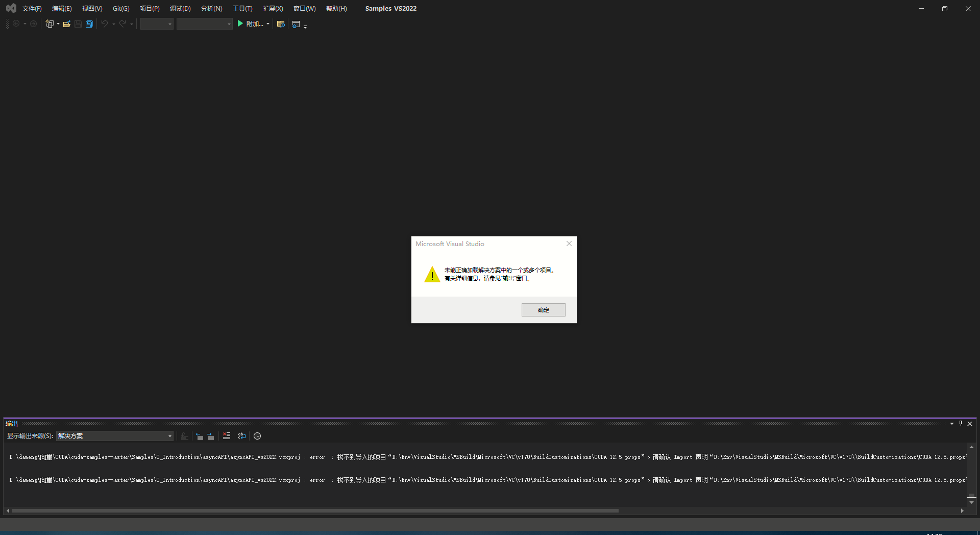Select the Undo icon
The height and width of the screenshot is (535, 980).
104,23
